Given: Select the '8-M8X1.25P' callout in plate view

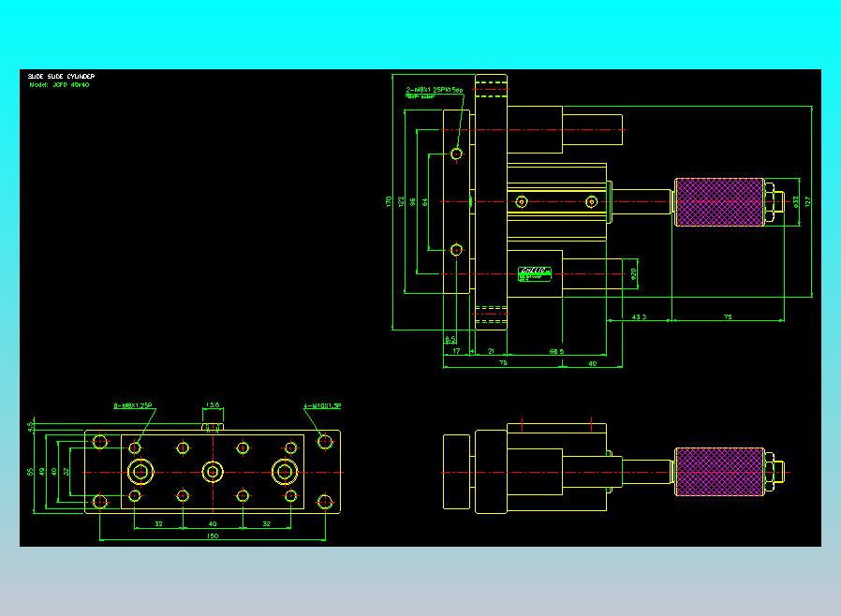Looking at the screenshot, I should pyautogui.click(x=132, y=405).
